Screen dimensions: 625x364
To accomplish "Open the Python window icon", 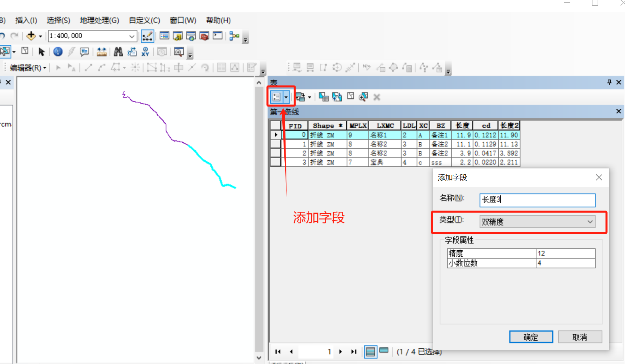I will (218, 36).
